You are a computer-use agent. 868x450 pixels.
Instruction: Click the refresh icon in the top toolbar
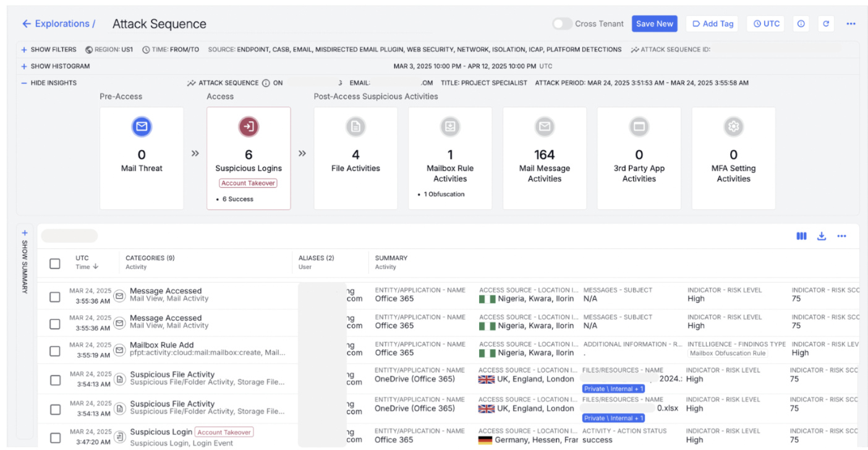click(827, 23)
